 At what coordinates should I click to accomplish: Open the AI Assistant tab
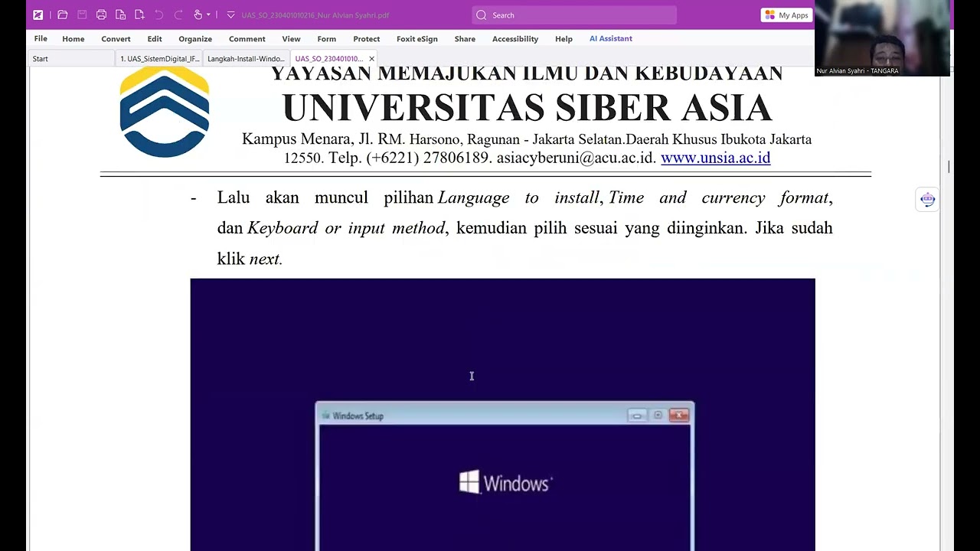[x=611, y=38]
